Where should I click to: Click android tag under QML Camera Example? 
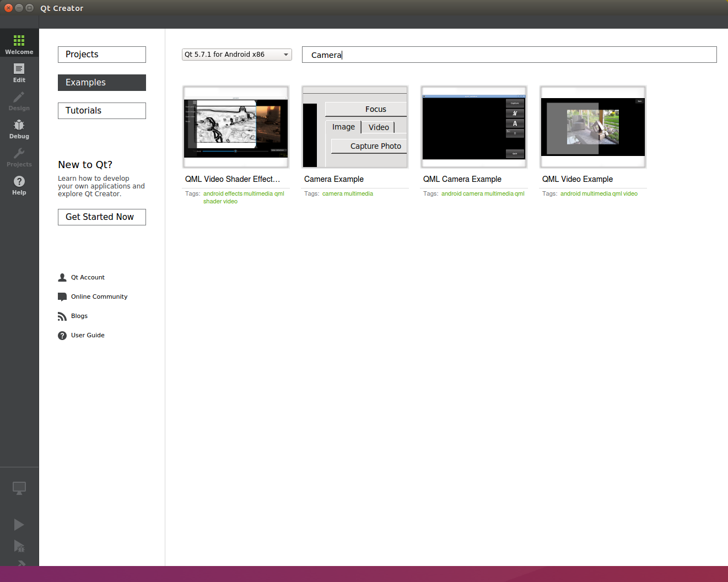[451, 193]
